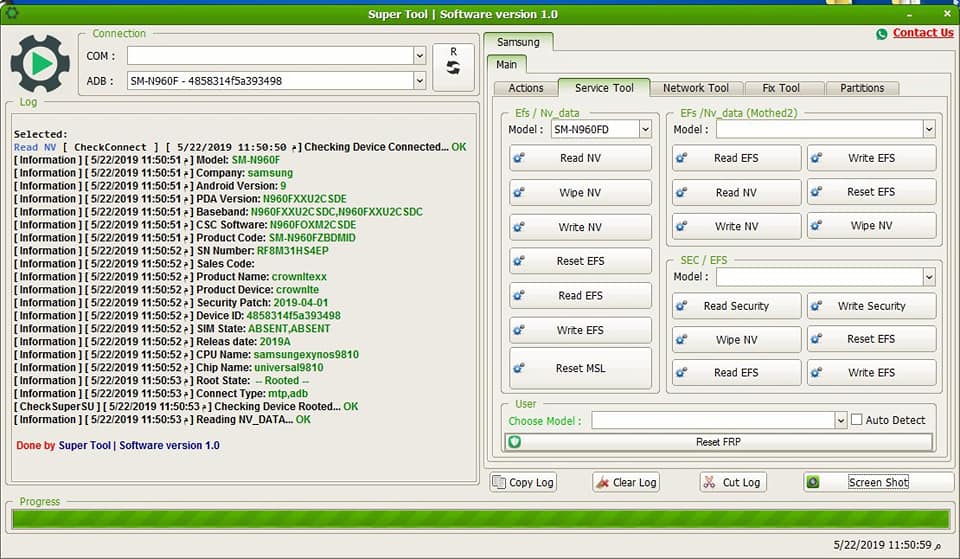Viewport: 960px width, 559px height.
Task: Click the Choose Model input field
Action: [713, 420]
